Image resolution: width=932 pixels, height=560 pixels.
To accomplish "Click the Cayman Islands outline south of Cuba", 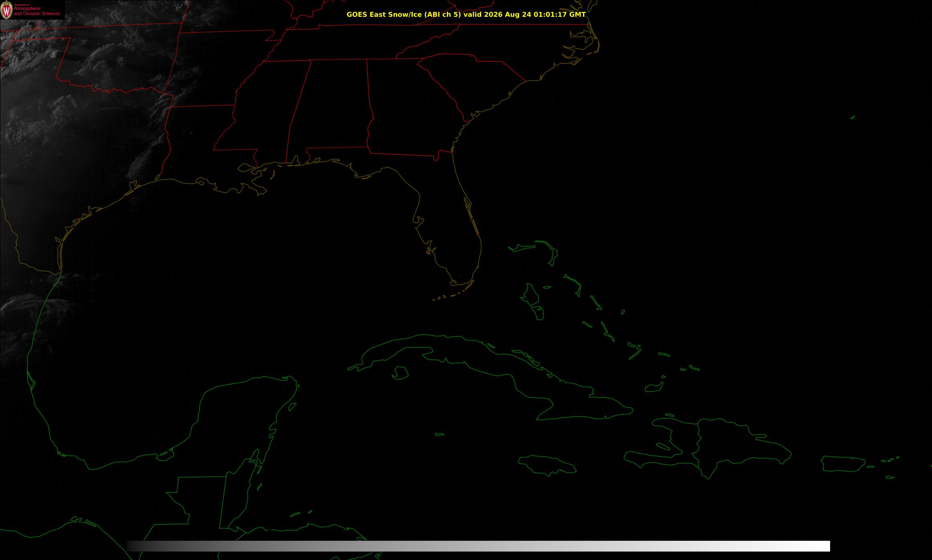I will 440,434.
